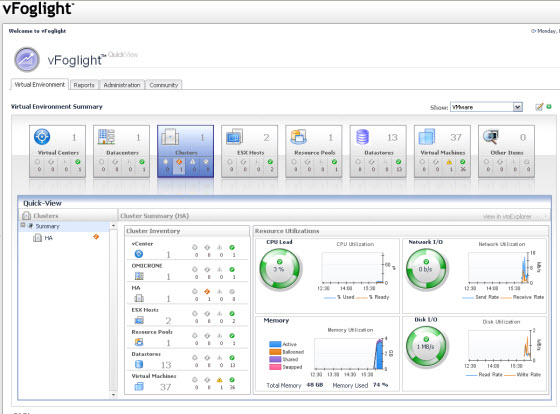Click the HA cluster icon in Cluster Inventory
560x414 pixels.
click(139, 298)
